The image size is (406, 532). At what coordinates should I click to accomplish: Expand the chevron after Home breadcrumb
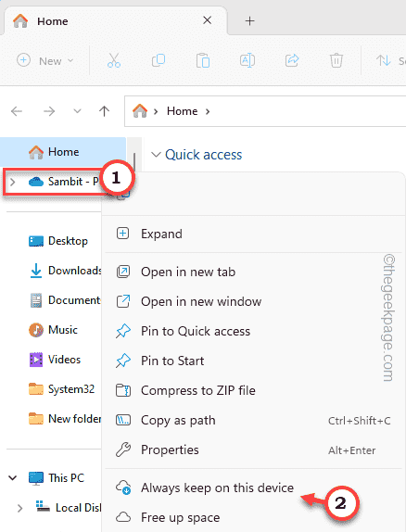click(208, 111)
